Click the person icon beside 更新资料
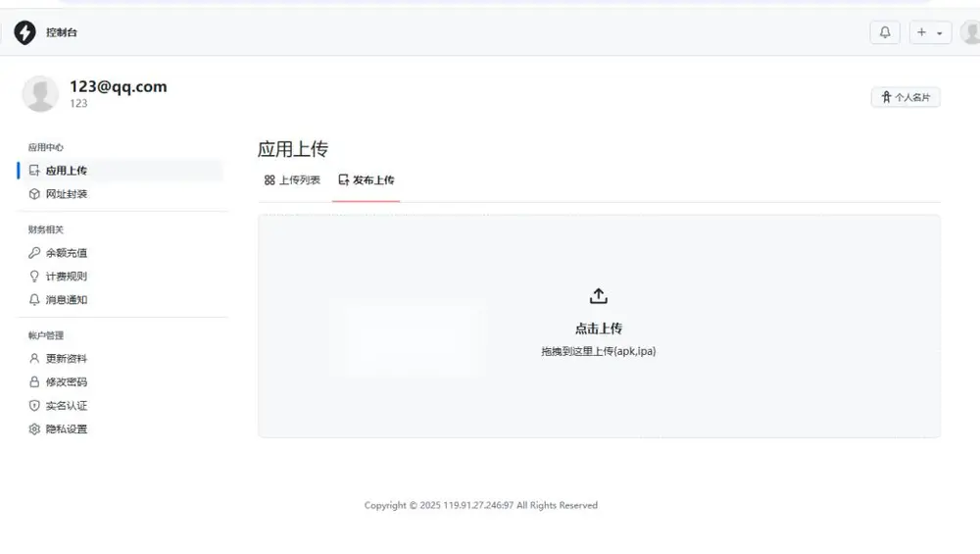The height and width of the screenshot is (554, 980). [x=34, y=358]
